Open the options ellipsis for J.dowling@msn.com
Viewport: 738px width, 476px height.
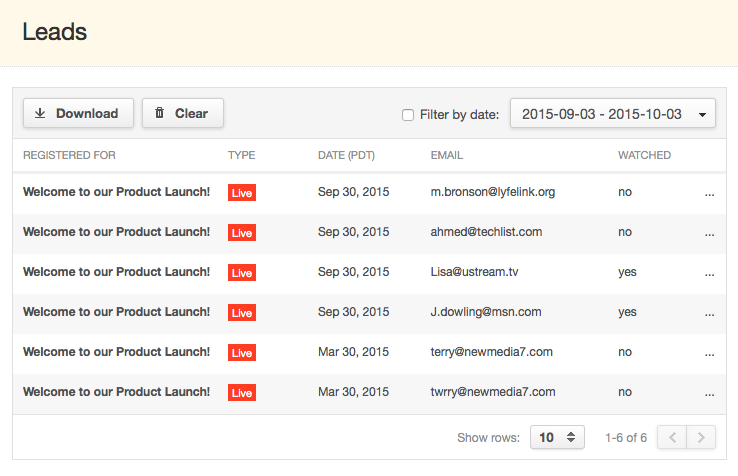[709, 313]
